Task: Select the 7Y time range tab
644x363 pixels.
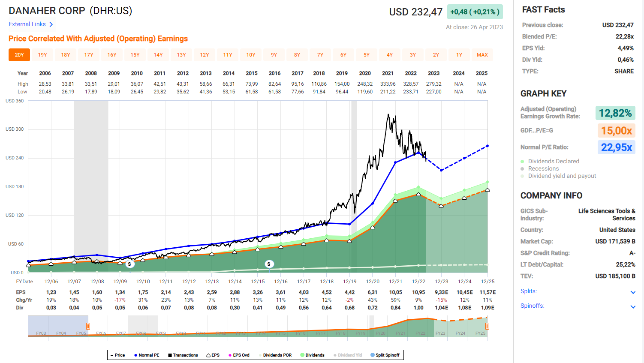Action: click(320, 55)
